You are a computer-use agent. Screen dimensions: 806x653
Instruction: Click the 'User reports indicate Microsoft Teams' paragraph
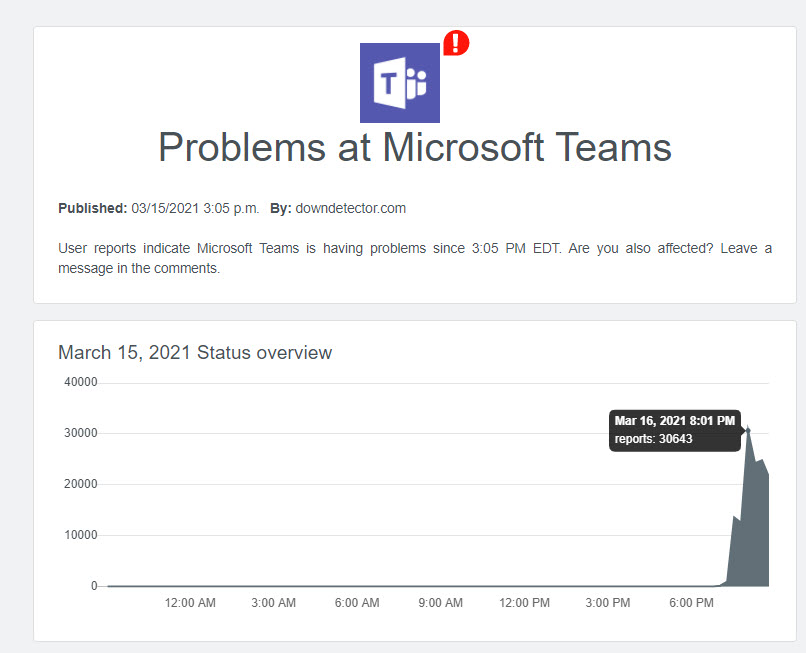pyautogui.click(x=415, y=258)
